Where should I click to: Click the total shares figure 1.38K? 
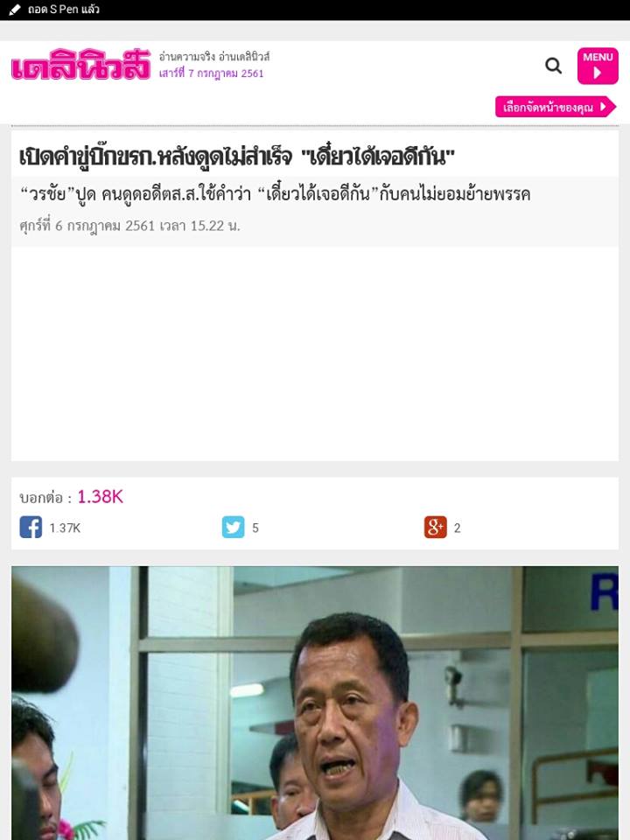[x=100, y=497]
